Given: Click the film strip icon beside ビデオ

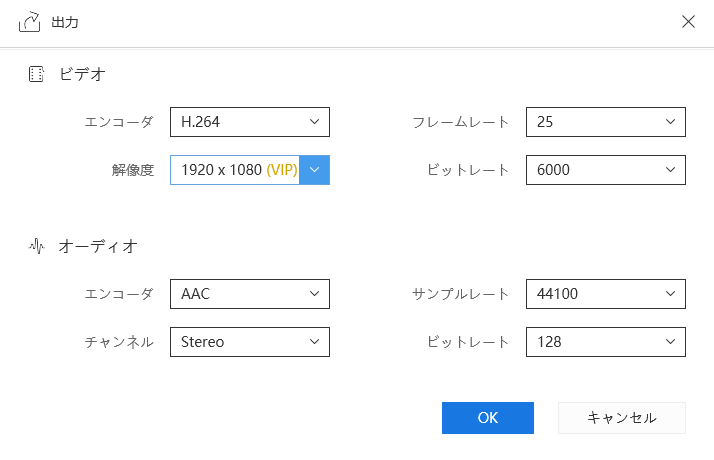Looking at the screenshot, I should coord(37,74).
